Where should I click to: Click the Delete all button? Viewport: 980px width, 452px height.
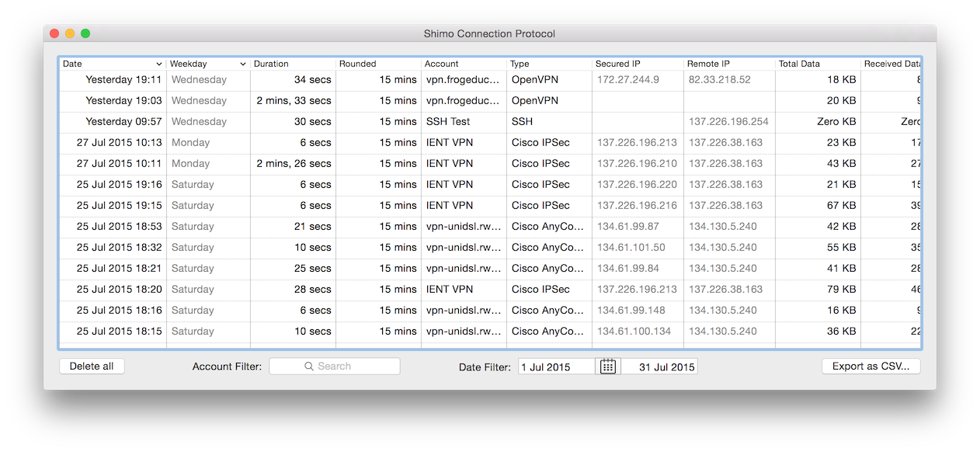92,367
